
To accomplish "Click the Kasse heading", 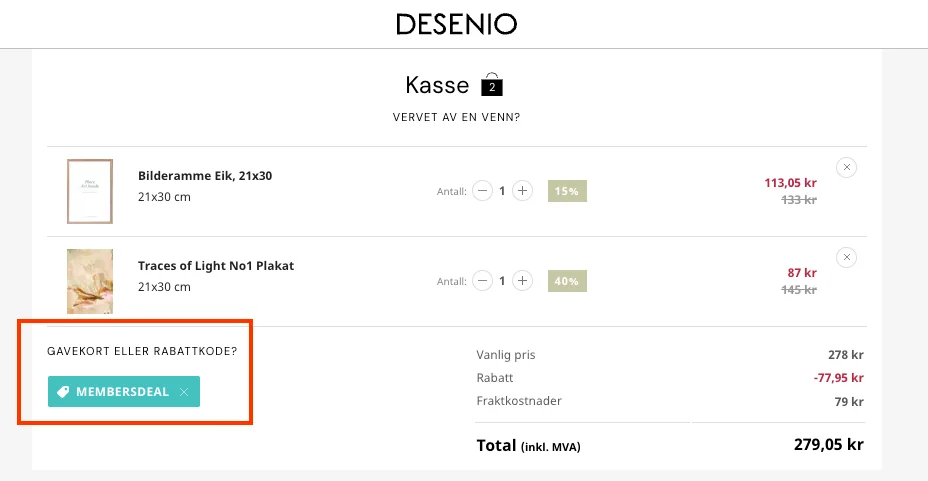I will [x=437, y=85].
